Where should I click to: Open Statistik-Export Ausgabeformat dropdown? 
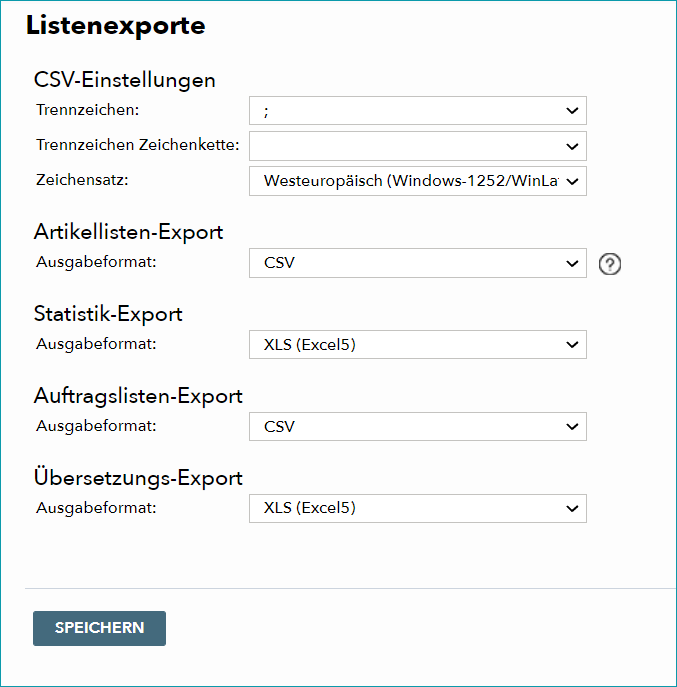pos(418,344)
